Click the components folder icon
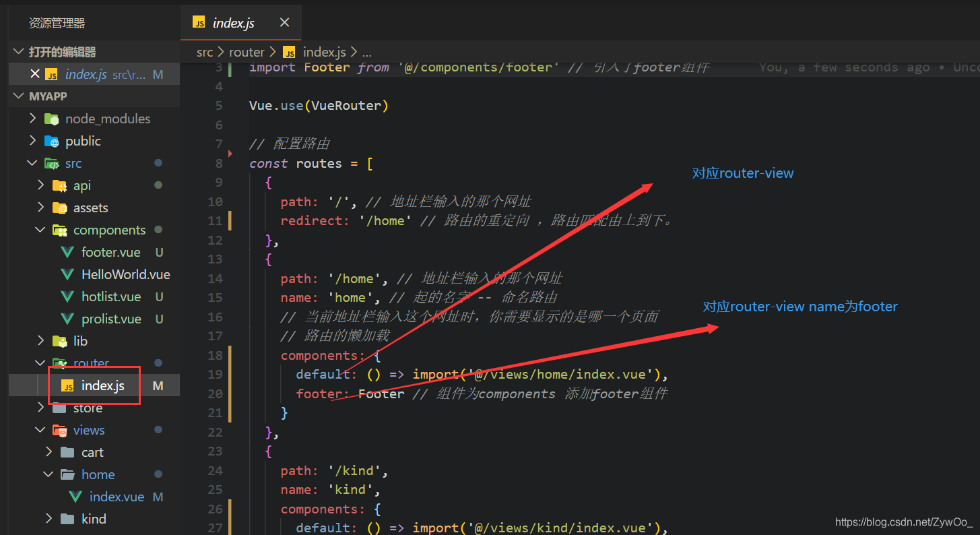Screen dimensions: 980x535 coord(60,230)
